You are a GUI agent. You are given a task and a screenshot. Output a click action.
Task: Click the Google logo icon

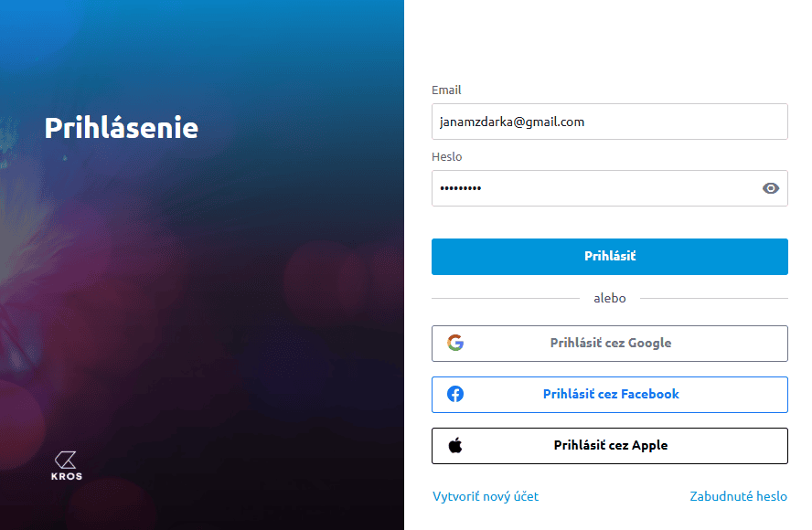(x=455, y=344)
